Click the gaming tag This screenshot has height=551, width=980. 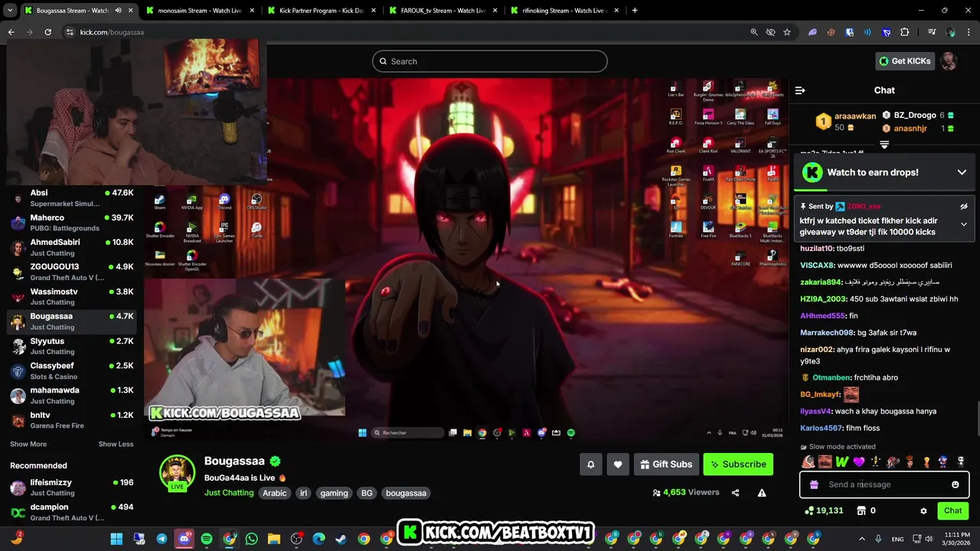[334, 494]
